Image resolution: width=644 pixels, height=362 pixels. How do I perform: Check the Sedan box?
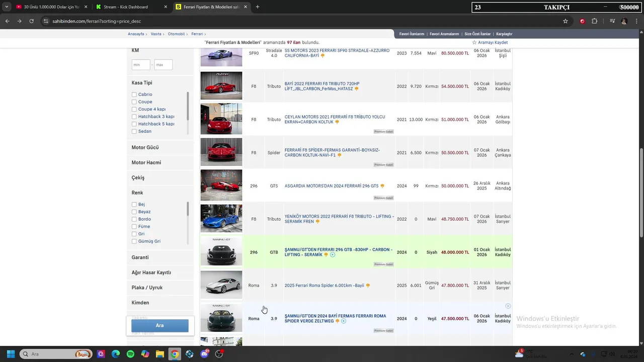(x=134, y=131)
